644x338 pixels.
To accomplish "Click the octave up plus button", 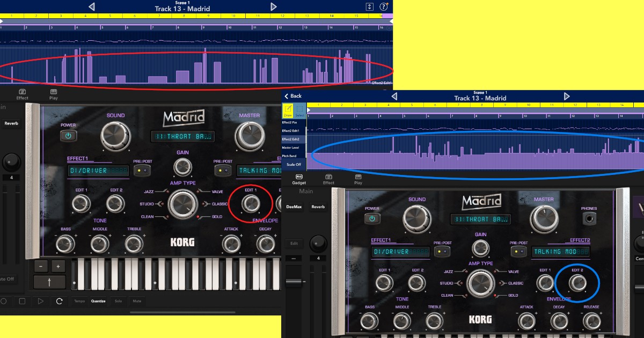I will pyautogui.click(x=58, y=266).
